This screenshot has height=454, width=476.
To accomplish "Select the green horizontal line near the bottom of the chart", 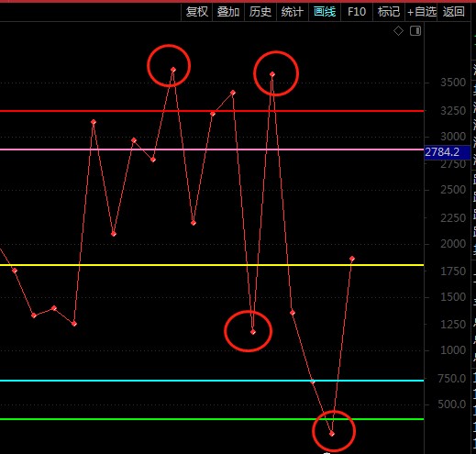I will coord(212,419).
